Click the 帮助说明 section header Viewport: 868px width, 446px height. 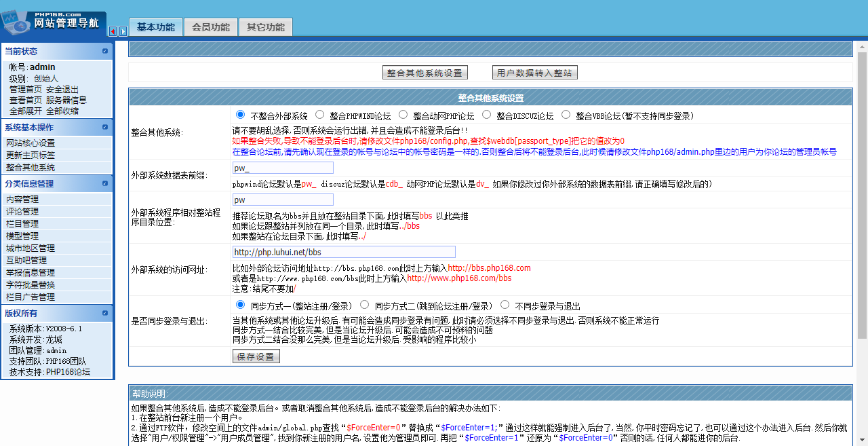tap(490, 393)
